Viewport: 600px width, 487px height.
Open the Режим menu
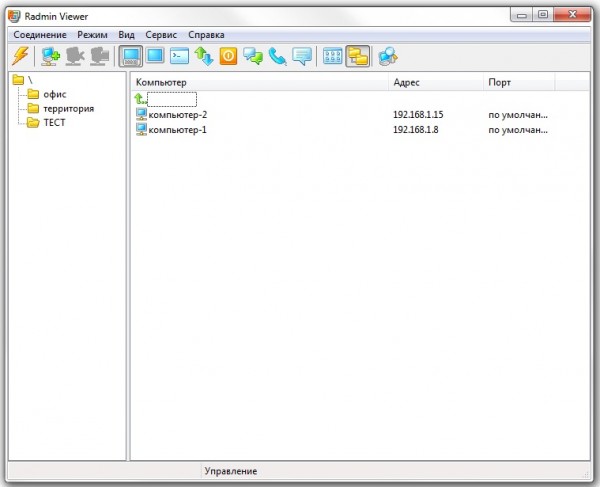92,35
